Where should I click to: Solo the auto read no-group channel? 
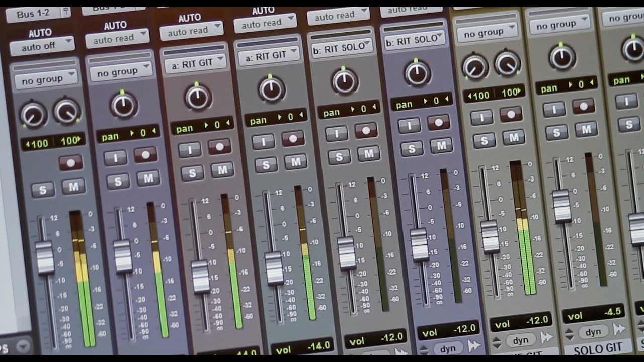pos(118,181)
